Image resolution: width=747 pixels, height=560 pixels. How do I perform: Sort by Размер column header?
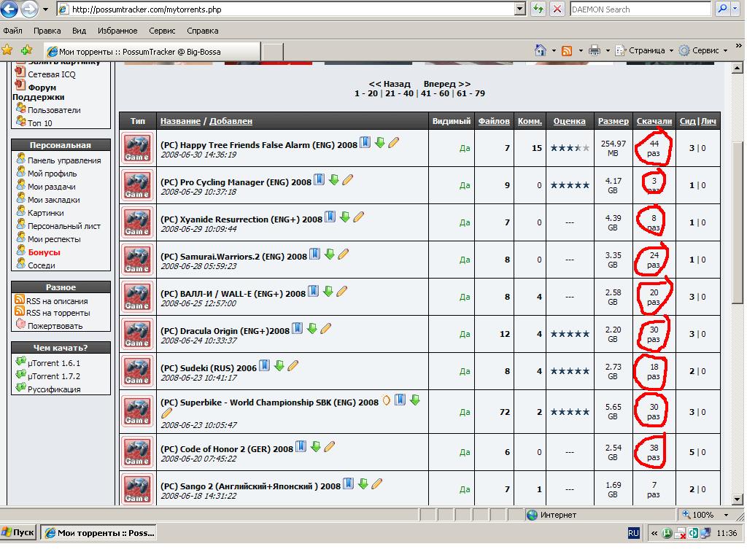point(613,121)
